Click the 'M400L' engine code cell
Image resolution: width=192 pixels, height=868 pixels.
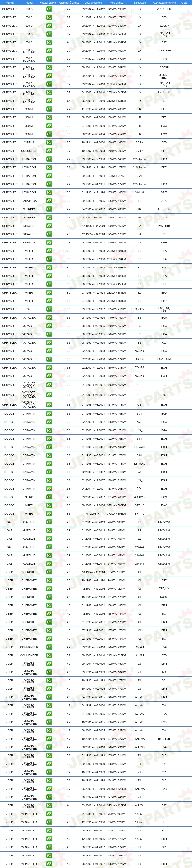[164, 597]
